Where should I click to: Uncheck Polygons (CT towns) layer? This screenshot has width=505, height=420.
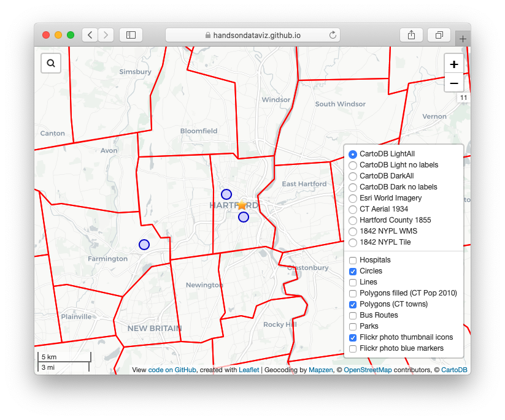tap(353, 305)
